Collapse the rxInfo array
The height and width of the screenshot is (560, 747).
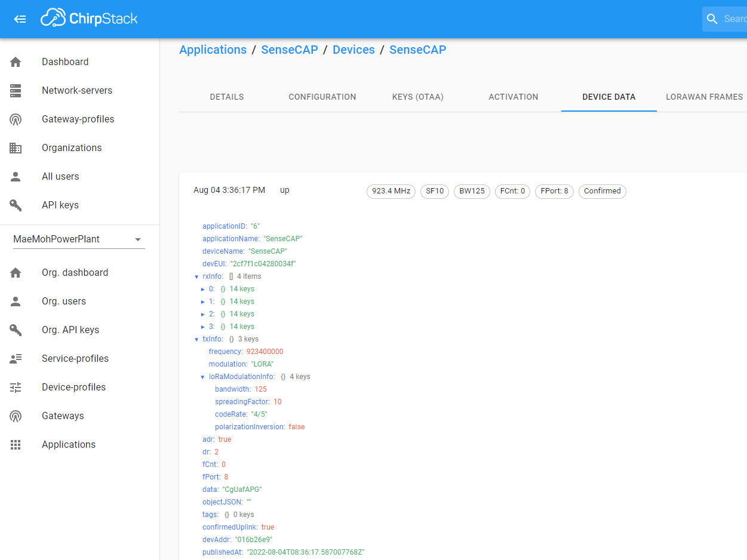point(196,276)
